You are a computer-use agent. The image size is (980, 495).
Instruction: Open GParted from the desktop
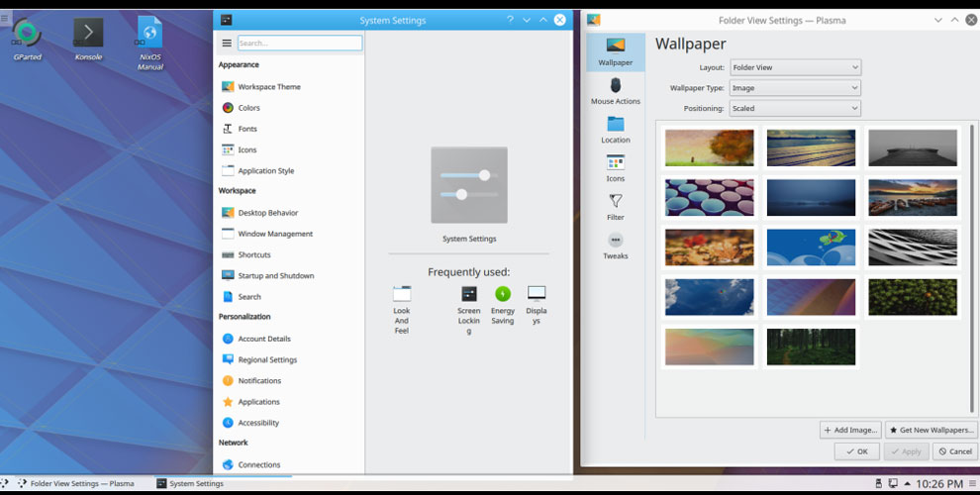(27, 39)
